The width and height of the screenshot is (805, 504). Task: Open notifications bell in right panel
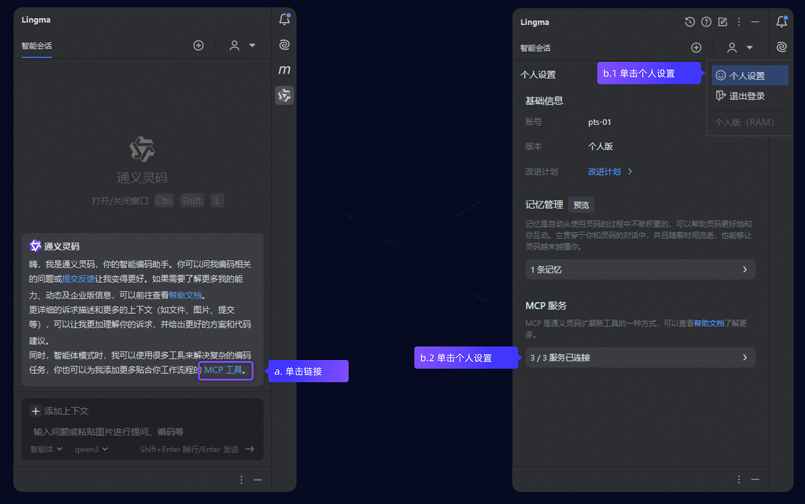(x=781, y=21)
